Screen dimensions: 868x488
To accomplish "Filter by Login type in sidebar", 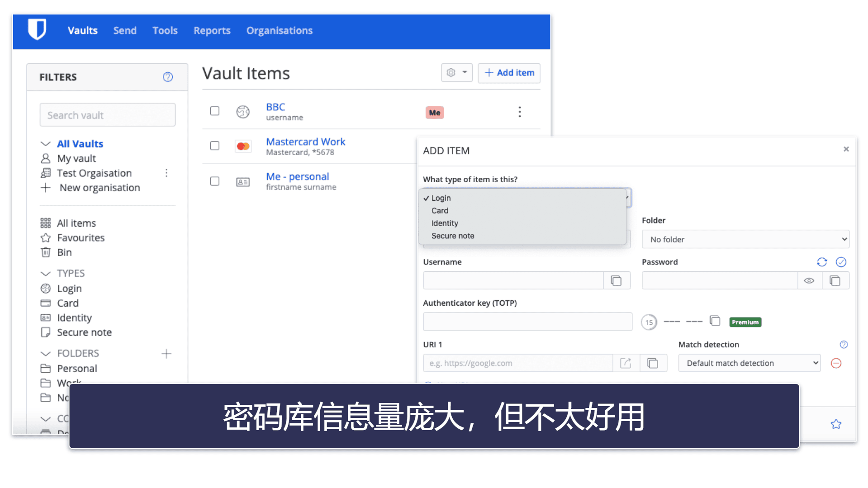I will pyautogui.click(x=69, y=289).
